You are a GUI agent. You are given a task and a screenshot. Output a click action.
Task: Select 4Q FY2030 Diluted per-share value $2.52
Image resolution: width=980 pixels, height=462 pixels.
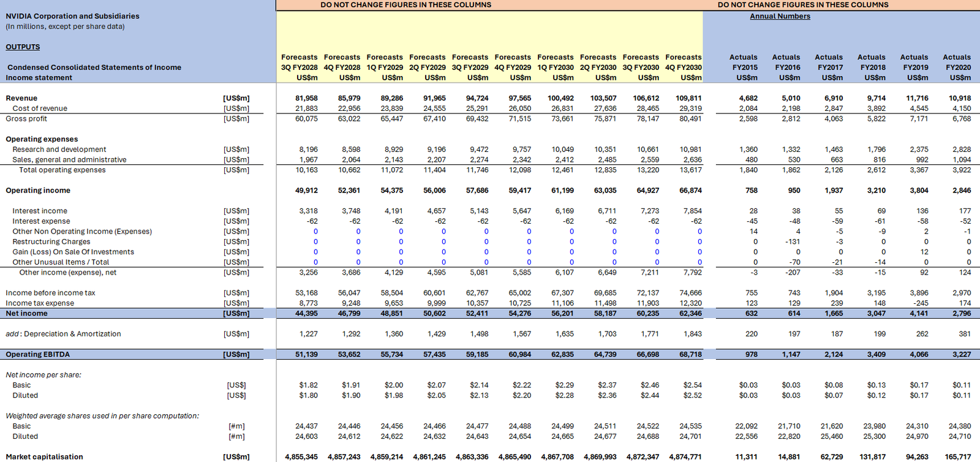click(x=692, y=395)
